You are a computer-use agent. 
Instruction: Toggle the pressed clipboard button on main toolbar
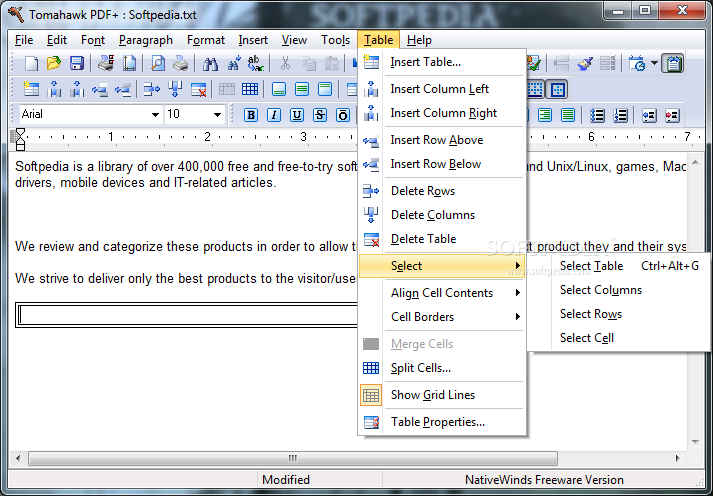(673, 63)
